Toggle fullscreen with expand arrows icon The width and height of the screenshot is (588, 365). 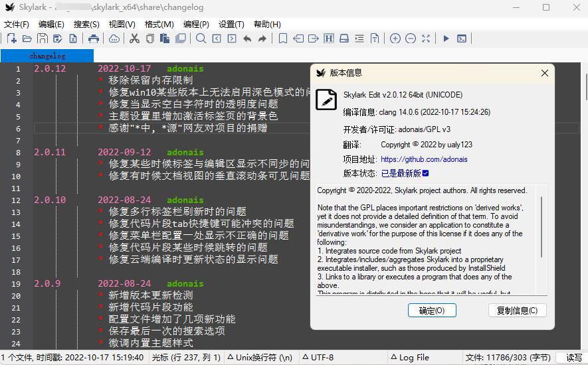426,38
